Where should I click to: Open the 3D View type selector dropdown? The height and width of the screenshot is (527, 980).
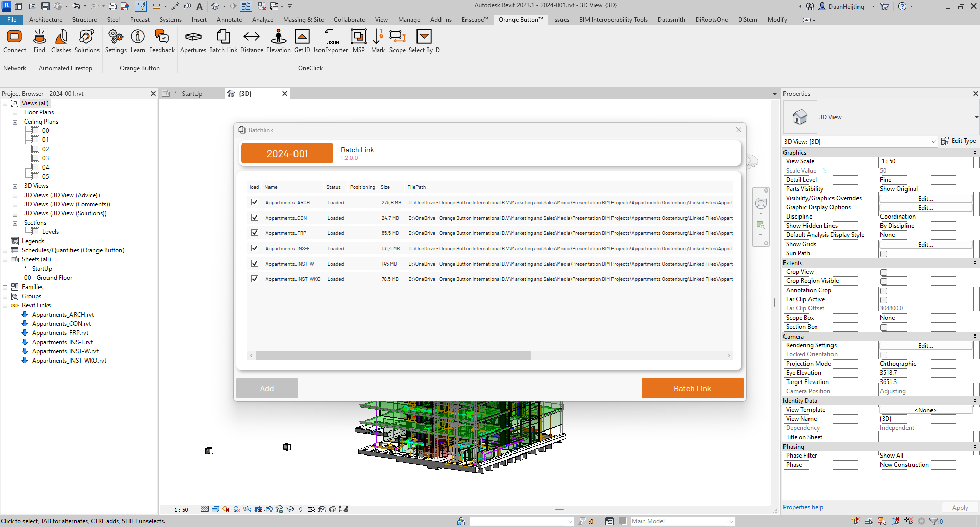[x=934, y=141]
